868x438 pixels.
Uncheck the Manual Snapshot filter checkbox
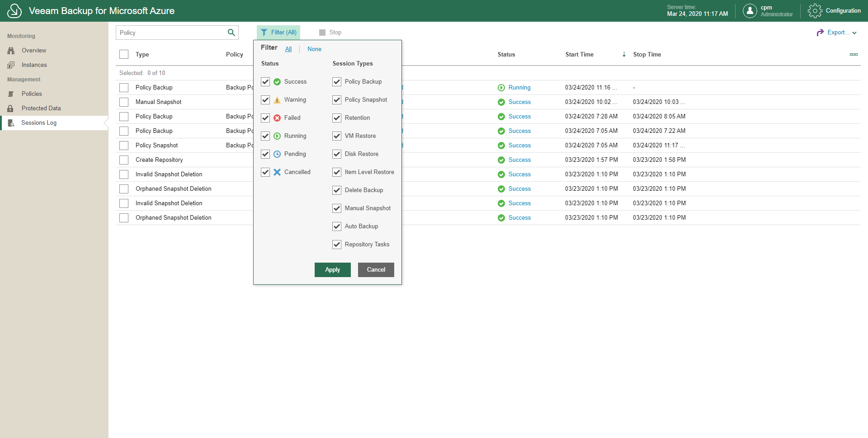[337, 208]
